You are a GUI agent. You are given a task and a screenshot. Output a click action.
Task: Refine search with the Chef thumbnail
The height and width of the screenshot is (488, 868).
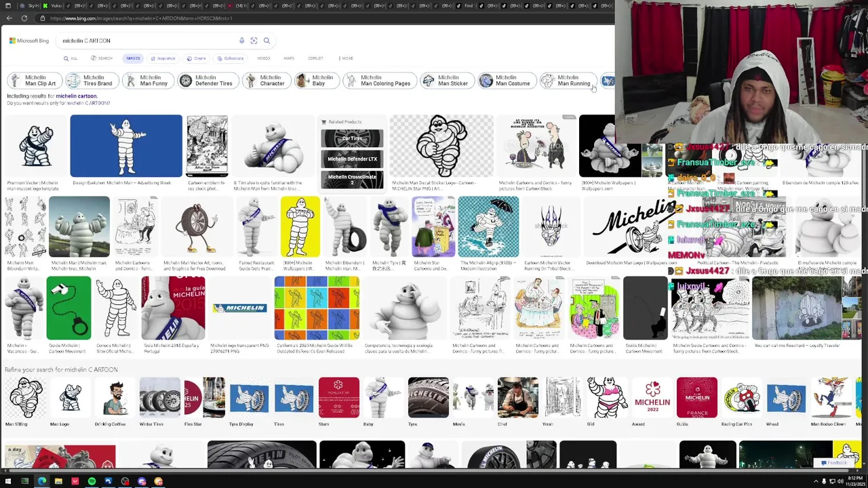[517, 397]
